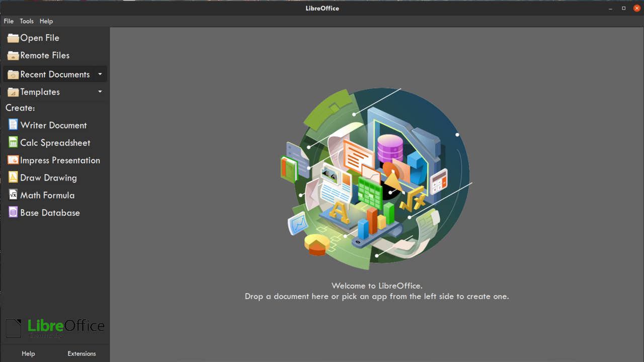Open the Extensions button

(x=82, y=353)
